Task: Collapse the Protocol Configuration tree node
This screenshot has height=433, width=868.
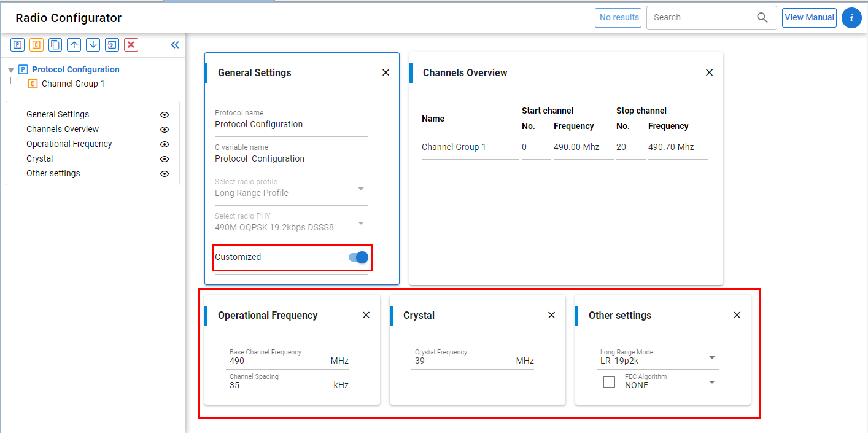Action: tap(11, 70)
